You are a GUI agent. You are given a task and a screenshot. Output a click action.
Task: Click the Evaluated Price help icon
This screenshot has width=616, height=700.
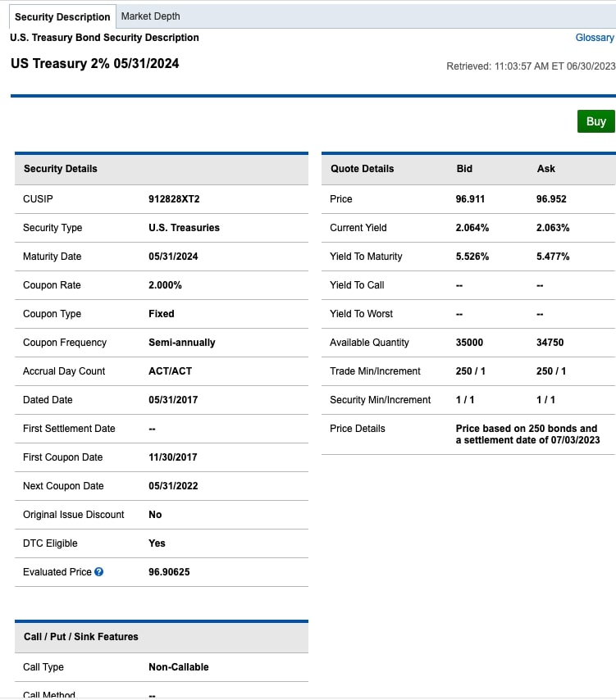click(98, 572)
